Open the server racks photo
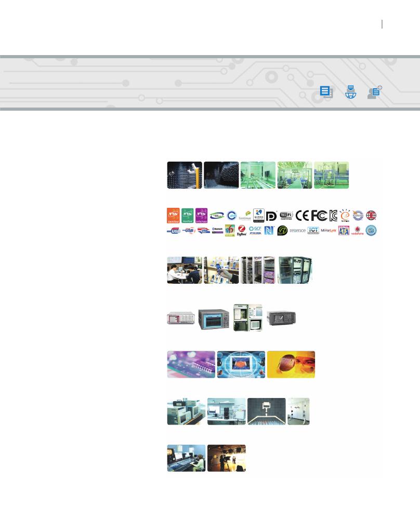The image size is (420, 530). (x=258, y=270)
